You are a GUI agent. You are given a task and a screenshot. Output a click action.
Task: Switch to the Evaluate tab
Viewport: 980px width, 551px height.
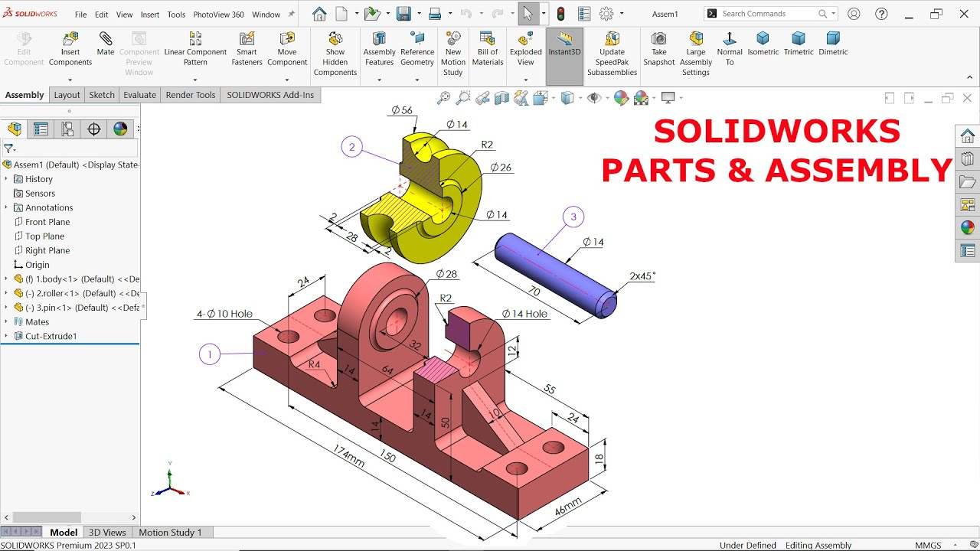pos(140,95)
